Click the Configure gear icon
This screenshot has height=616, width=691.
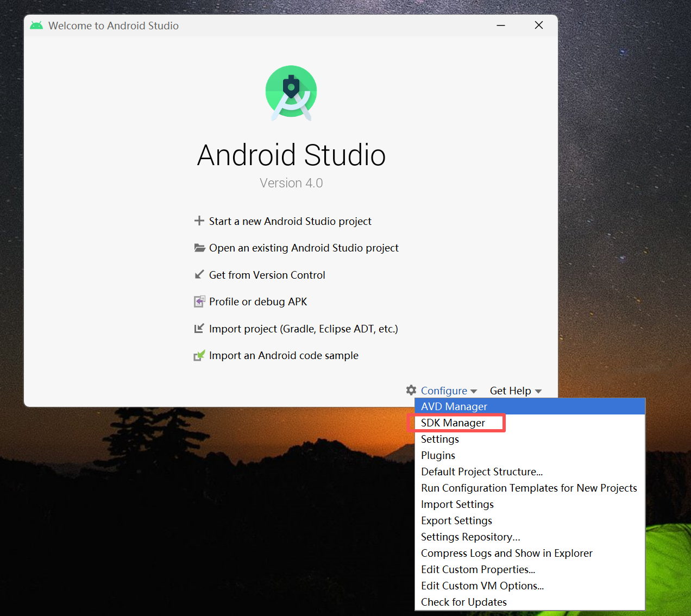411,390
